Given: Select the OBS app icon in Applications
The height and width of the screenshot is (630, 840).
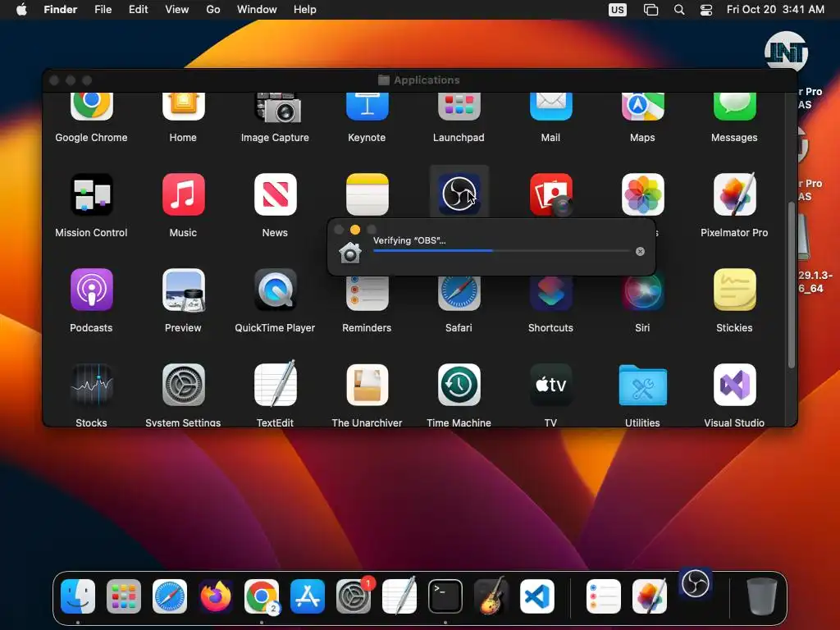Looking at the screenshot, I should [459, 194].
